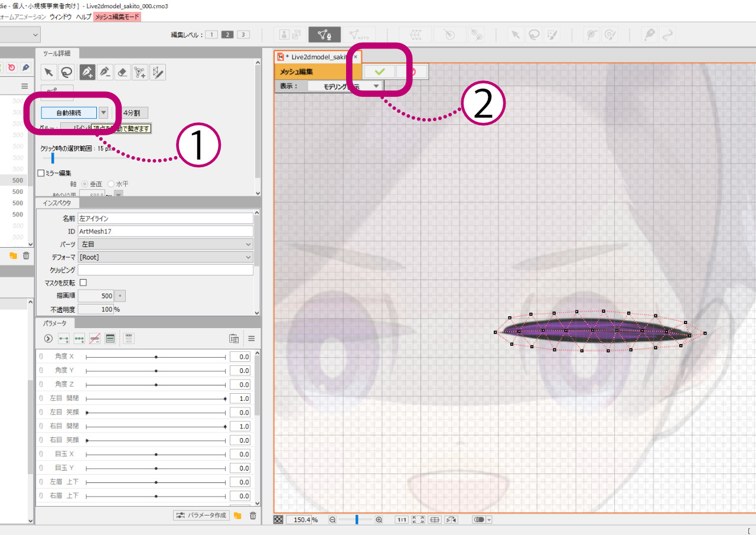Click the 自動接続 button

pyautogui.click(x=69, y=112)
